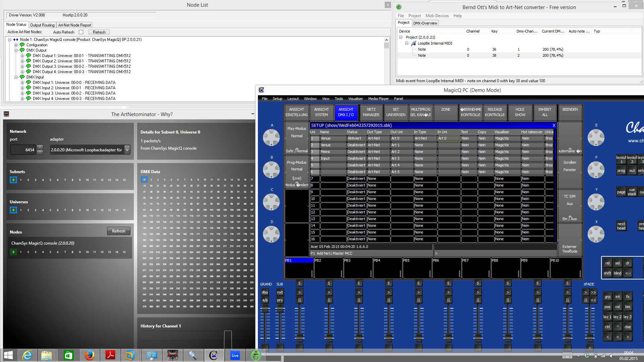Open Internet Explorer from the taskbar
The image size is (644, 362).
[x=27, y=355]
